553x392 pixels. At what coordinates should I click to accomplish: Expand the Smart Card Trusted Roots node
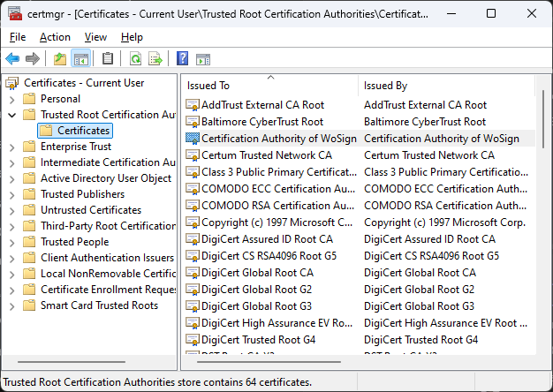point(11,305)
